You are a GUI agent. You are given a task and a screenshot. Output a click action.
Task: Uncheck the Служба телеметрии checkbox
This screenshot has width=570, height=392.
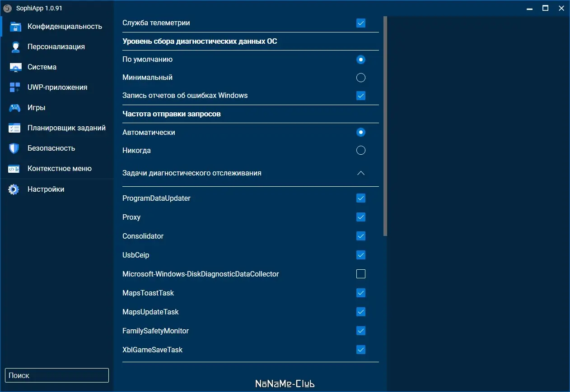pos(361,23)
